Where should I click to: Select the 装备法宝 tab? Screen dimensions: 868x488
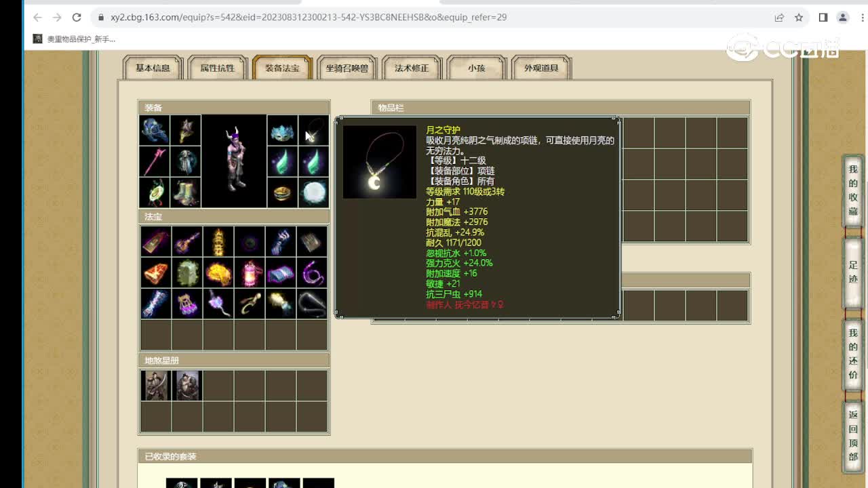click(282, 68)
